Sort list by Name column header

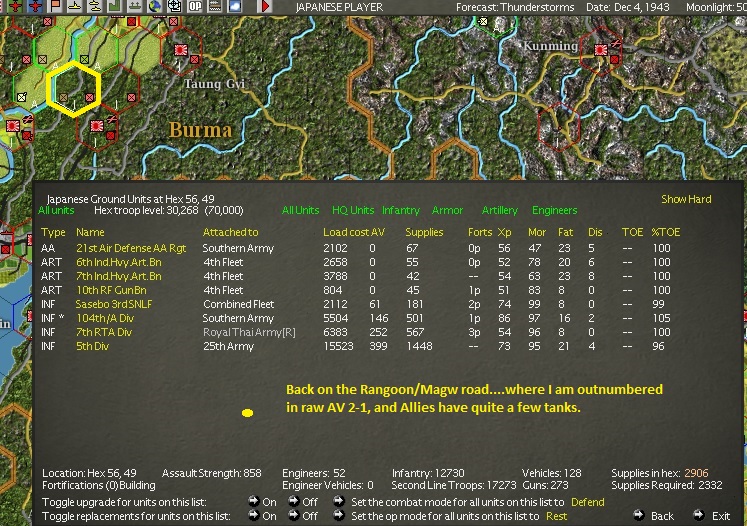90,232
